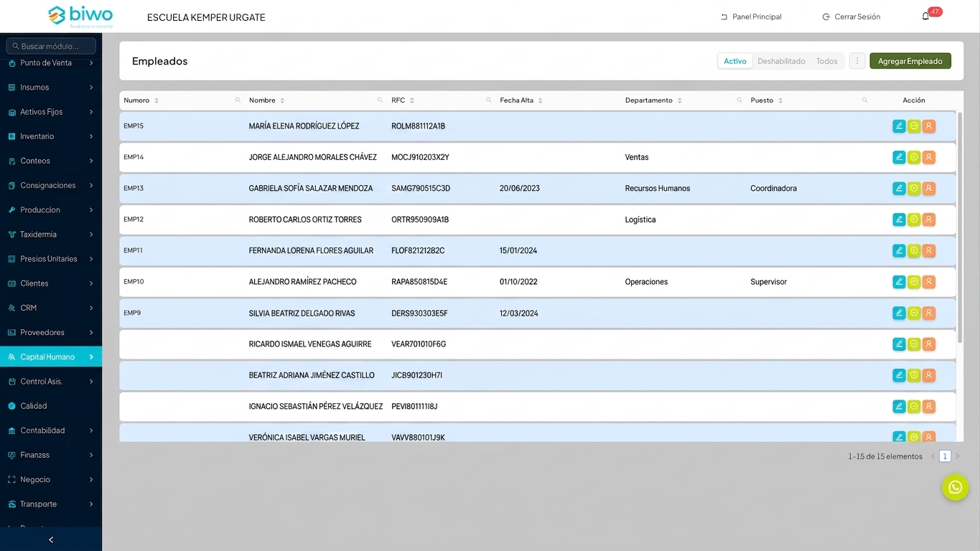The height and width of the screenshot is (551, 980).
Task: Edit Silvia Beatriz Delgado Rivas with pencil icon
Action: (x=899, y=314)
